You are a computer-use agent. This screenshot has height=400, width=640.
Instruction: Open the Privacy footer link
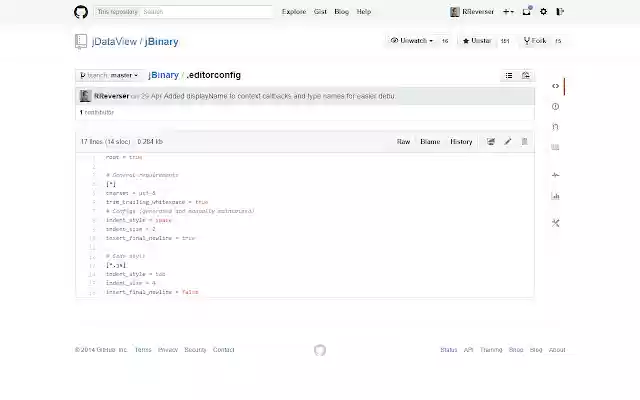coord(168,350)
